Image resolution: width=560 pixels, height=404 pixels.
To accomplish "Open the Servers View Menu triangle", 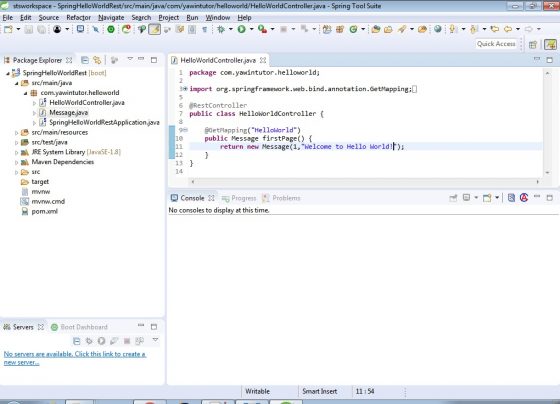I will coord(155,340).
